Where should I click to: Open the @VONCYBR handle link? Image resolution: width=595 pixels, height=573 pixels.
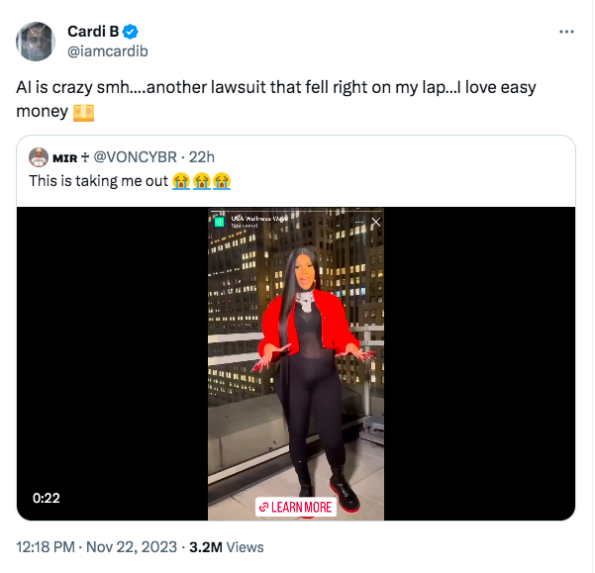point(135,157)
